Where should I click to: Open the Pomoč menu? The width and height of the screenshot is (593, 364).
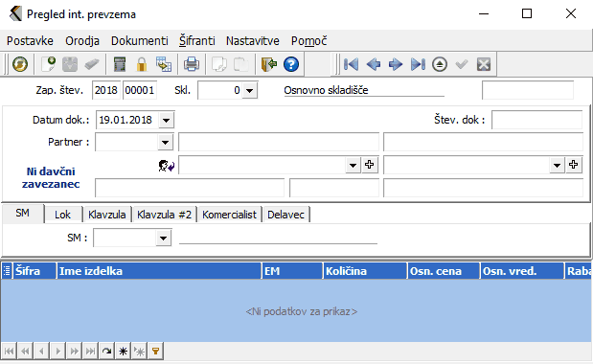[309, 41]
